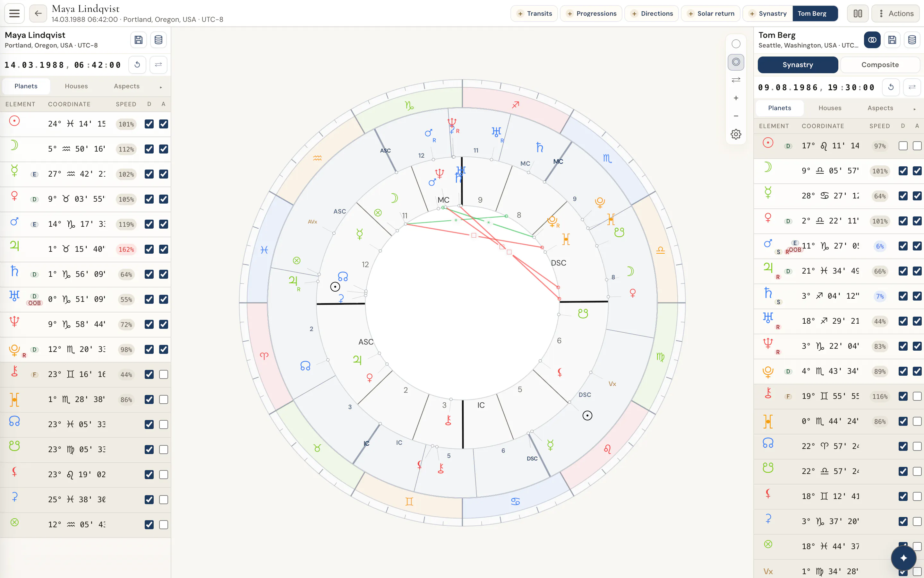Expand more tabs arrow in Tom Berg's panel

[914, 109]
